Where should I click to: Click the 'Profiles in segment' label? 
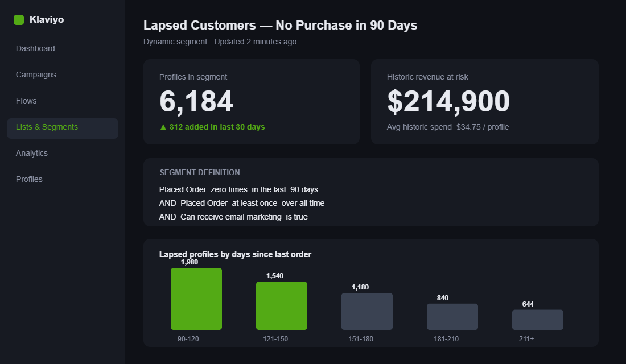click(x=193, y=77)
